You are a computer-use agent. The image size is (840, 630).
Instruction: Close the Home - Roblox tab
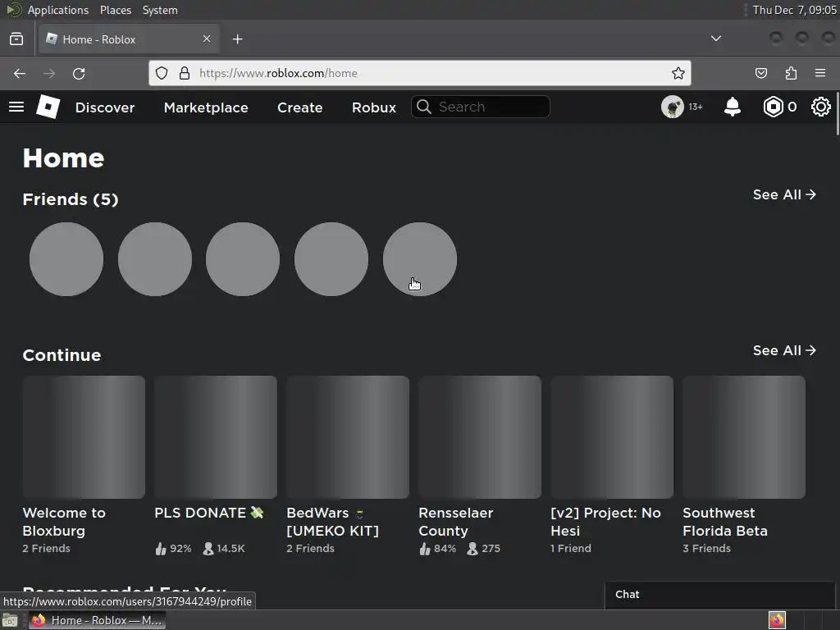point(207,39)
